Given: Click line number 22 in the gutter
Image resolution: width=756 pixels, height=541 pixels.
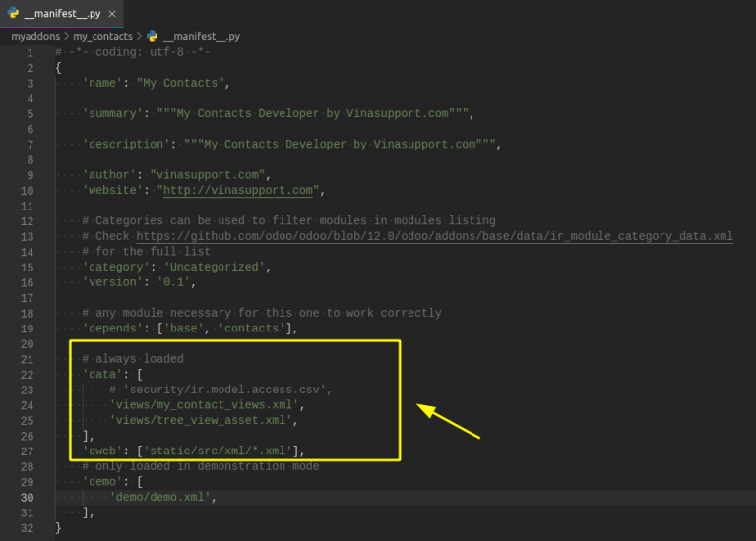Looking at the screenshot, I should 27,375.
